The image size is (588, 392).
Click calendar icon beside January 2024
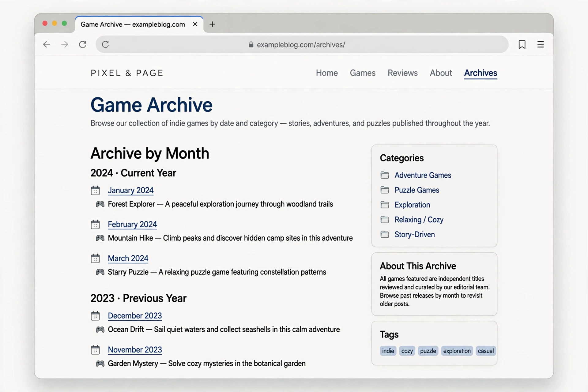click(95, 190)
